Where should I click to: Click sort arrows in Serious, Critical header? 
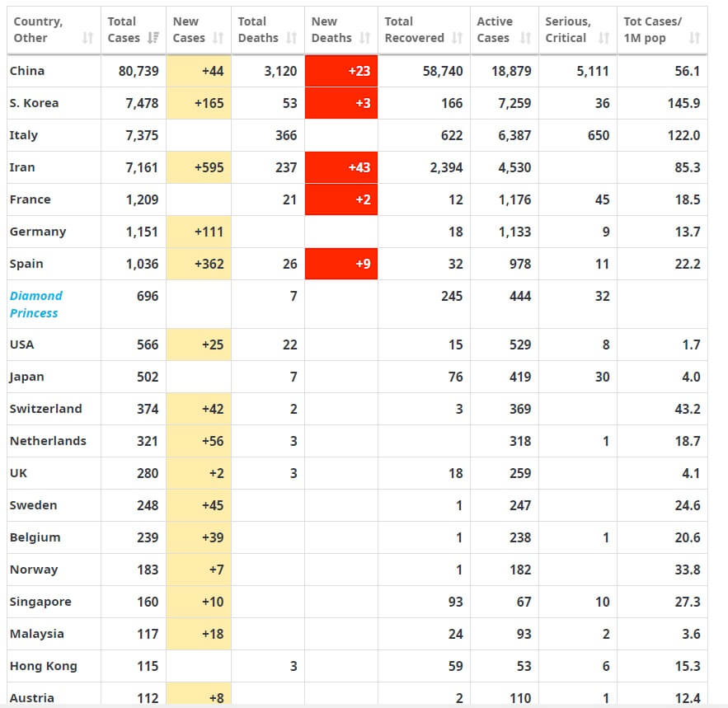pos(604,38)
